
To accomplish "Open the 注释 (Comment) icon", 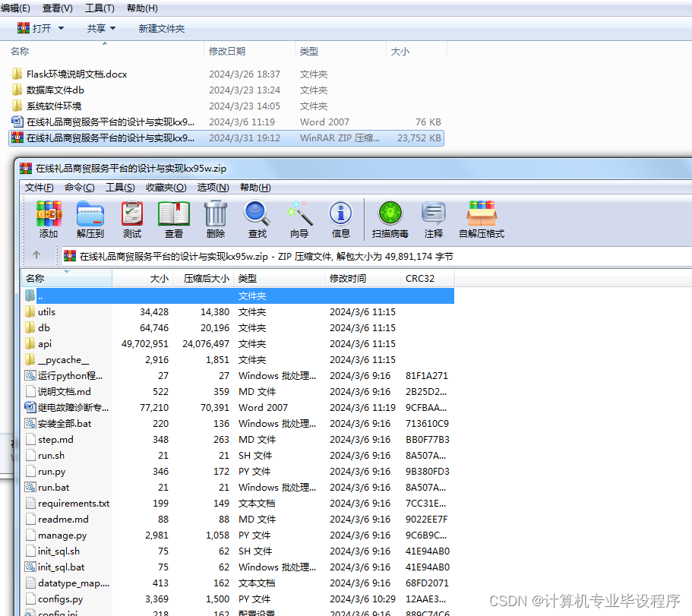I will 434,216.
